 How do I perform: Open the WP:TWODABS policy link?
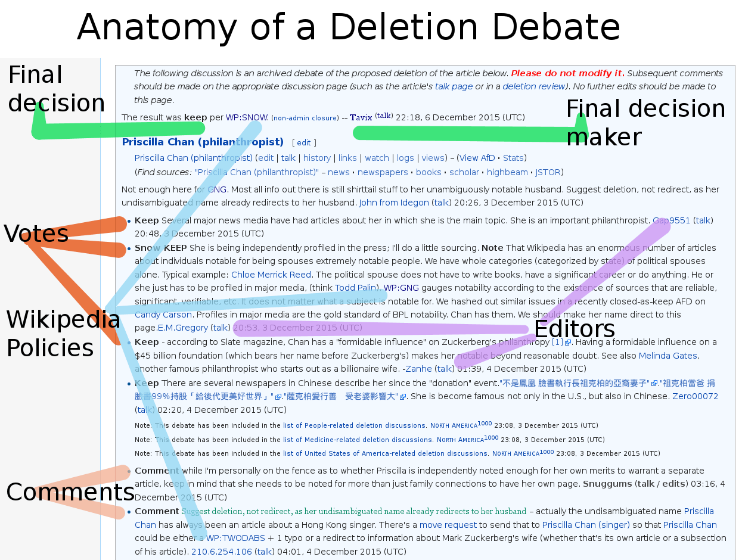click(x=237, y=538)
